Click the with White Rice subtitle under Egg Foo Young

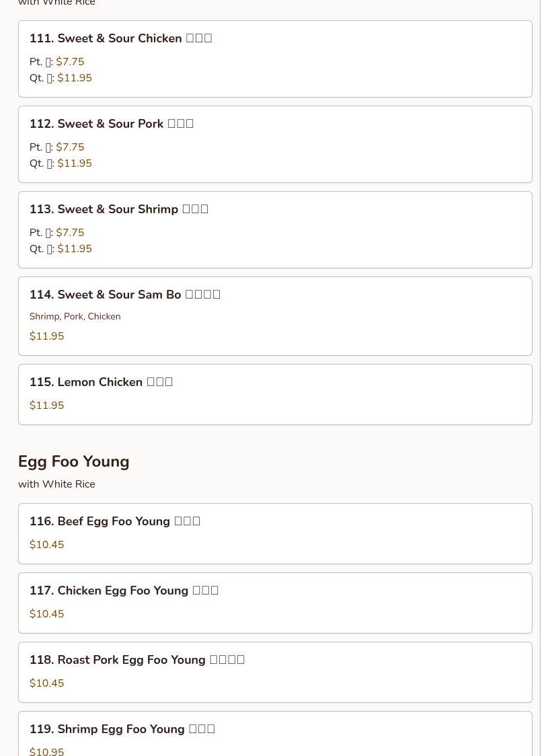(x=57, y=484)
